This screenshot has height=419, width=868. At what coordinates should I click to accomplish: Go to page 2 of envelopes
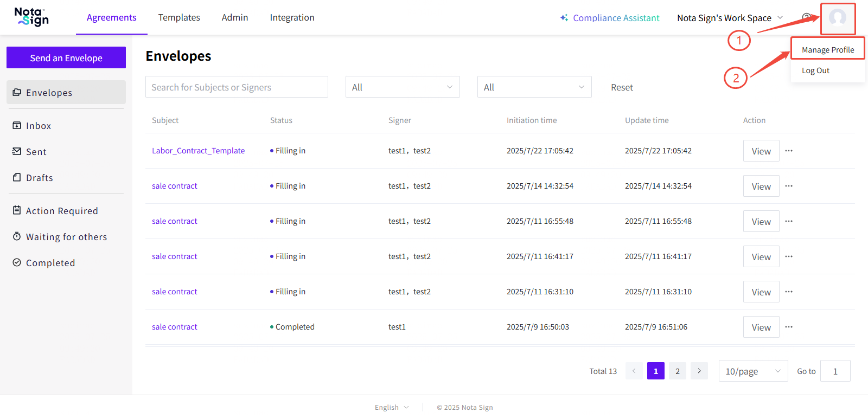[677, 371]
